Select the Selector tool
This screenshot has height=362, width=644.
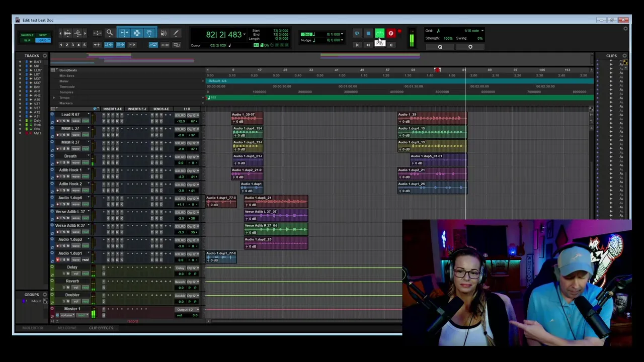(137, 33)
